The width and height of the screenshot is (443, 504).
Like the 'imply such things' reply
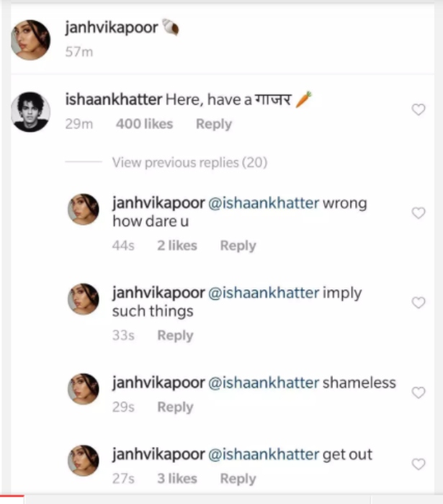[418, 303]
